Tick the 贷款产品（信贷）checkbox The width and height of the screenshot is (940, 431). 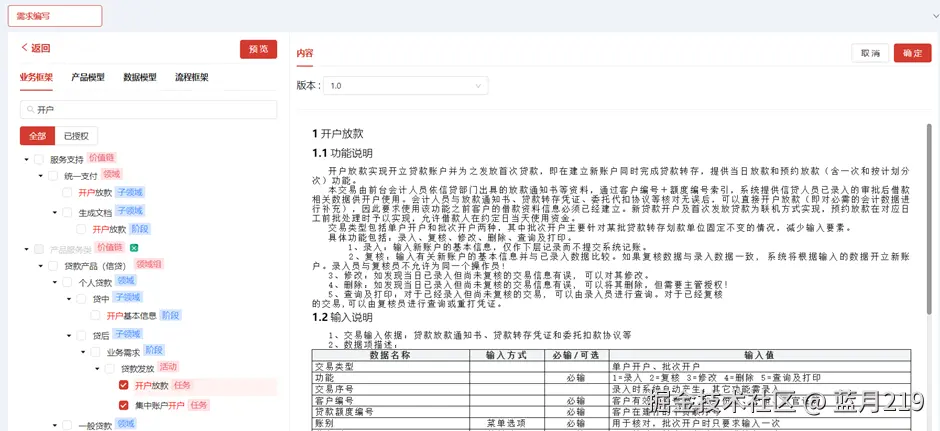[53, 266]
